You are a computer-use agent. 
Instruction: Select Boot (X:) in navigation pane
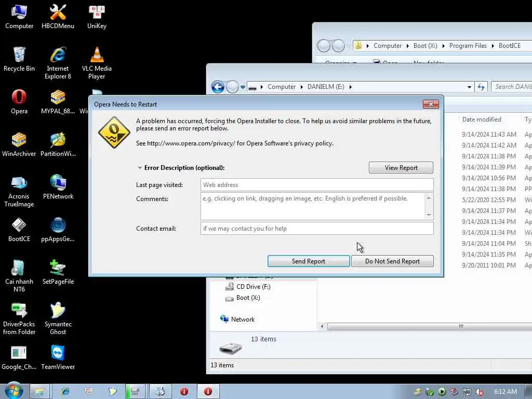[x=243, y=298]
